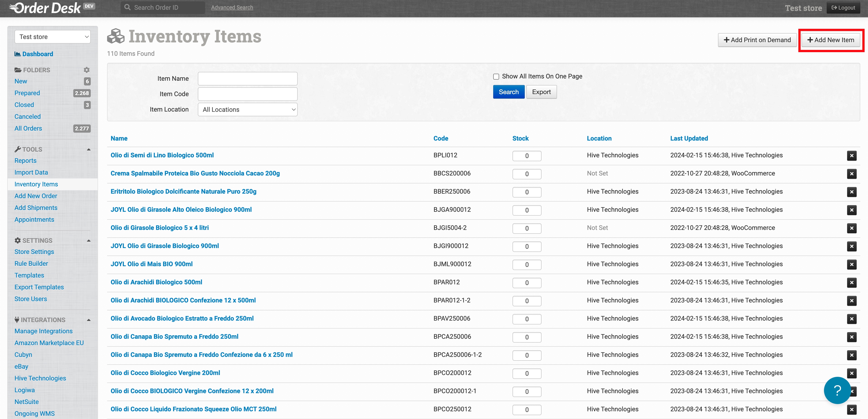The width and height of the screenshot is (868, 419).
Task: Go to Reports in Tools menu
Action: 25,161
